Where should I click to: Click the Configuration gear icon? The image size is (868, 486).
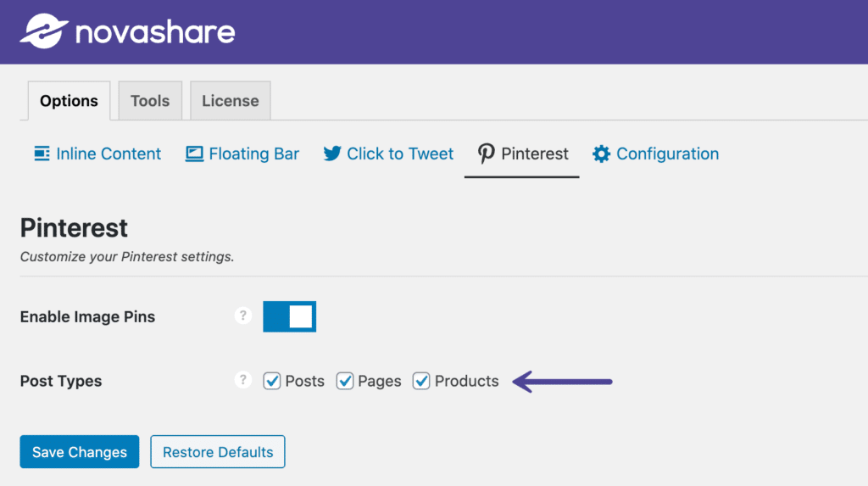click(x=601, y=154)
